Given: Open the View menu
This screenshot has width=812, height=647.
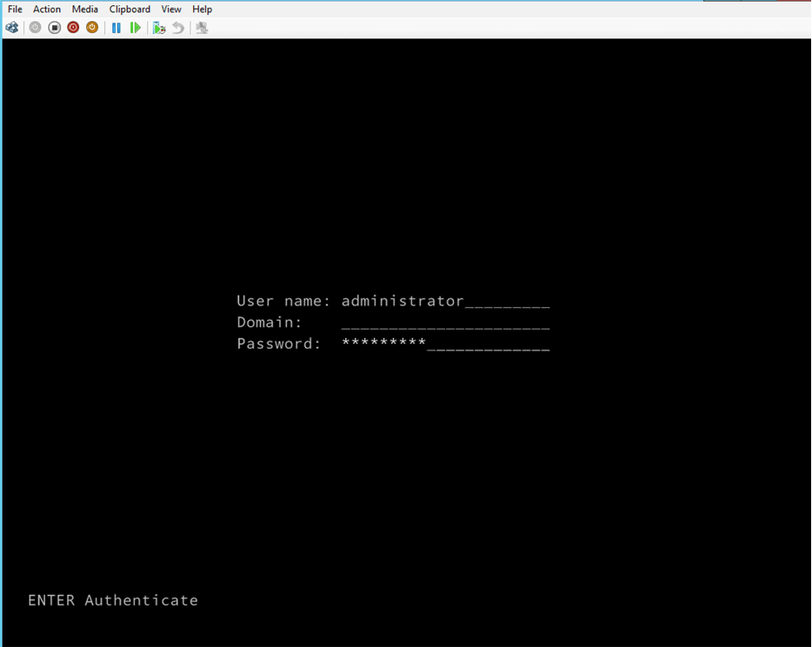Looking at the screenshot, I should [171, 9].
